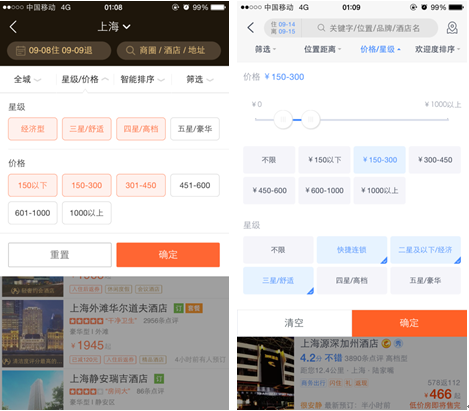Image resolution: width=469 pixels, height=411 pixels.
Task: Tap the 重置 reset button
Action: coord(60,255)
